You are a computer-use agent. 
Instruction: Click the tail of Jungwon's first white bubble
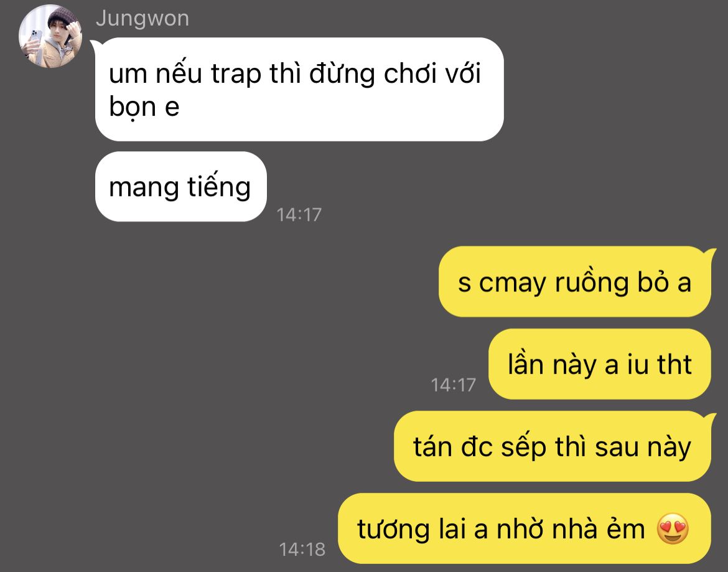(94, 45)
